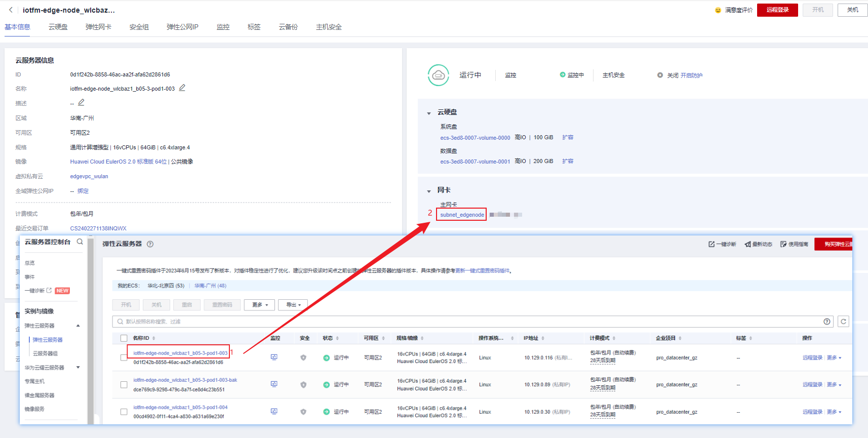Screen dimensions: 868x438
Task: Open the edgevpc_wulan VPC link
Action: tap(89, 176)
